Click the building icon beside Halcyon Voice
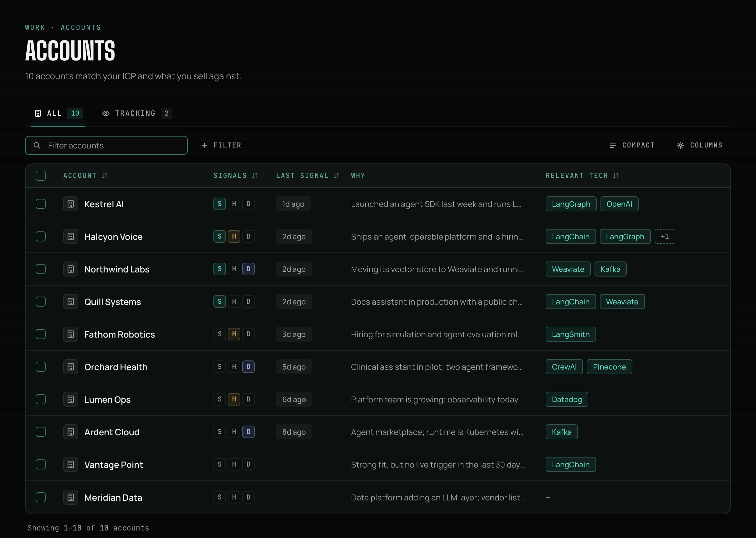The height and width of the screenshot is (538, 756). point(70,236)
